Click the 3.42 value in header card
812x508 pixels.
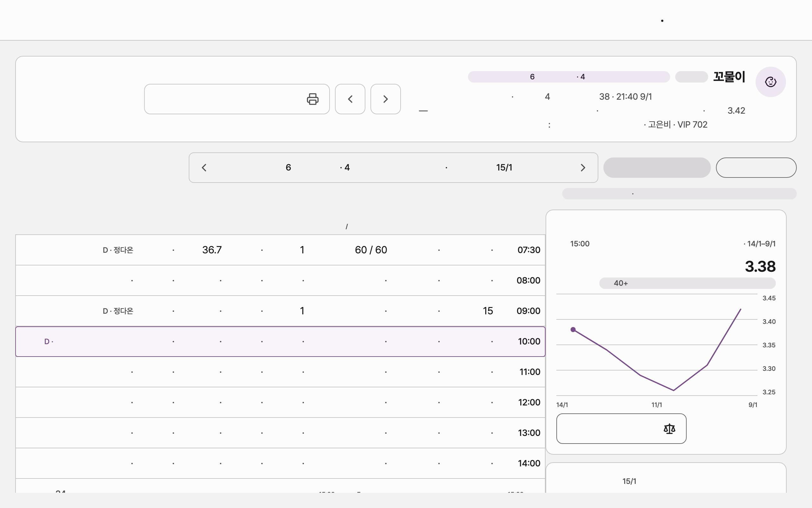pos(736,111)
